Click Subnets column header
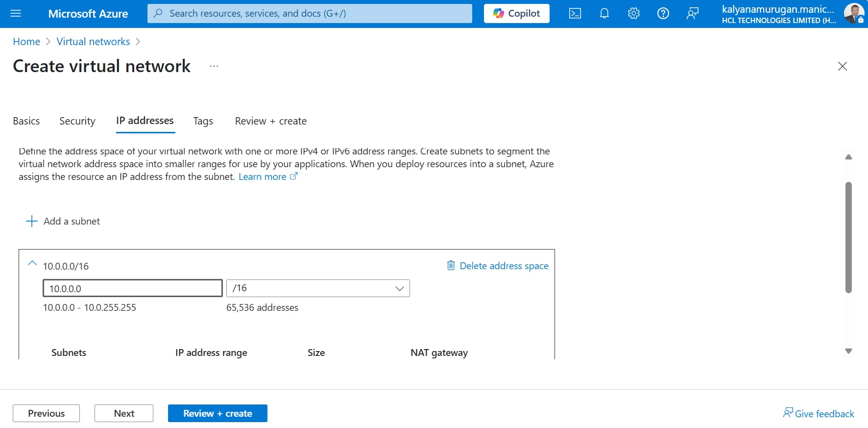The height and width of the screenshot is (428, 868). coord(69,352)
